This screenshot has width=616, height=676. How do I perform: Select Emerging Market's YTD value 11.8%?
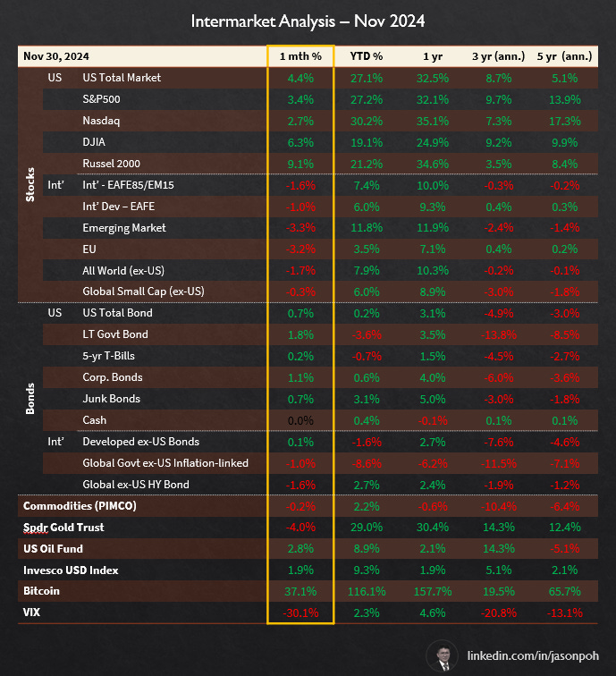[x=367, y=228]
